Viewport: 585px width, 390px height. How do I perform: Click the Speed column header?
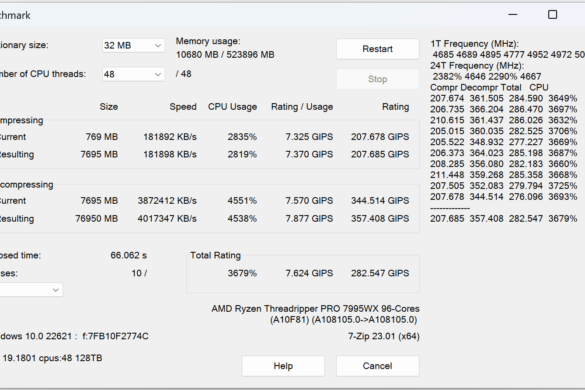click(183, 107)
